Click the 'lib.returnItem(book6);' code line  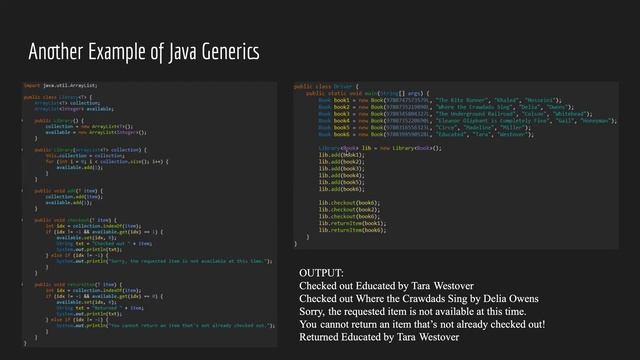[x=352, y=230]
